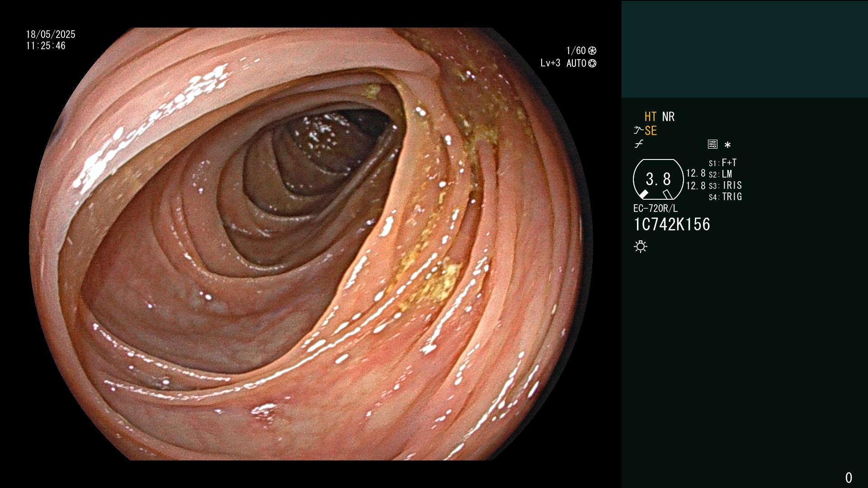The width and height of the screenshot is (868, 488).
Task: Click the S4 switch assignment TRIG
Action: click(x=725, y=197)
